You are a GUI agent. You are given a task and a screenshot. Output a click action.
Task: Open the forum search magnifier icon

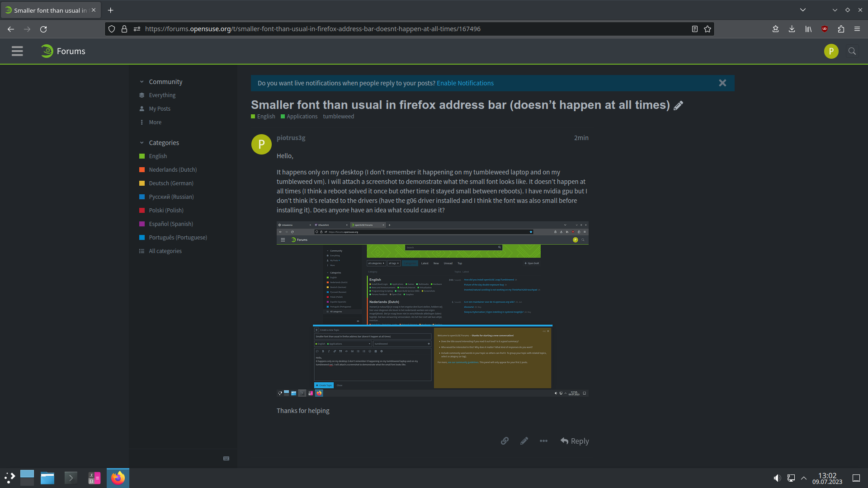click(x=852, y=51)
